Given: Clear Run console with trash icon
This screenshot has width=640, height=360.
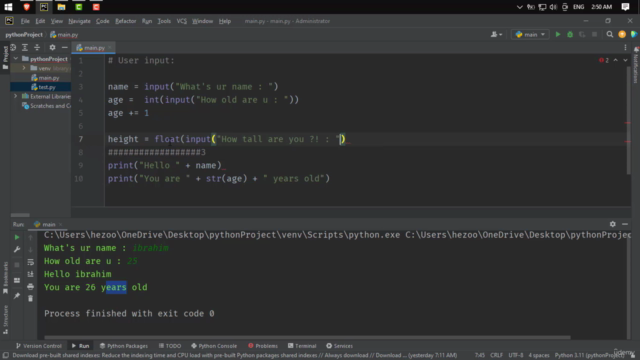Looking at the screenshot, I should tap(31, 299).
